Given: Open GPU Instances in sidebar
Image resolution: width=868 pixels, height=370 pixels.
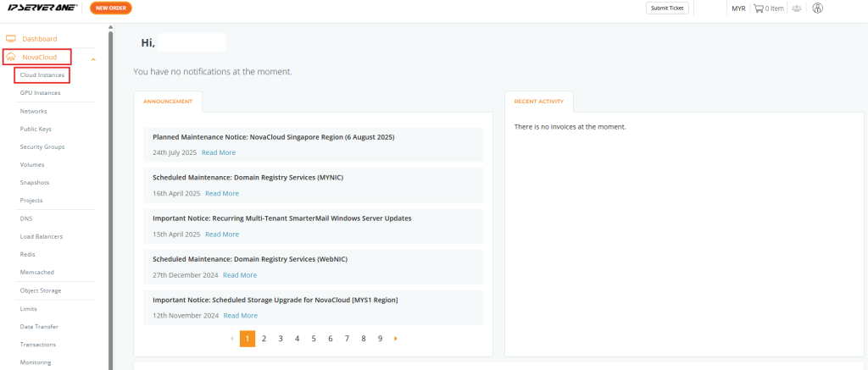Looking at the screenshot, I should [x=41, y=93].
